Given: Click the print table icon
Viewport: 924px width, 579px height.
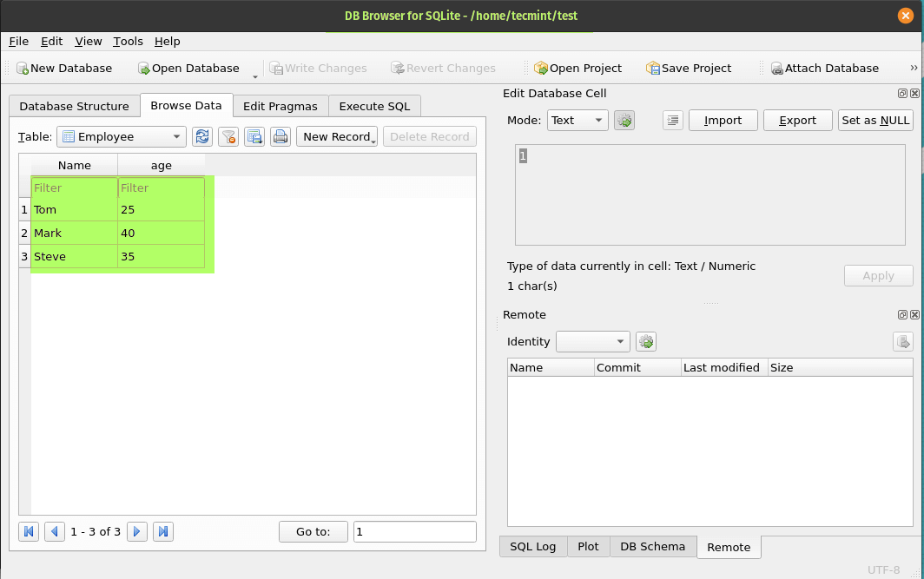Looking at the screenshot, I should (x=280, y=136).
